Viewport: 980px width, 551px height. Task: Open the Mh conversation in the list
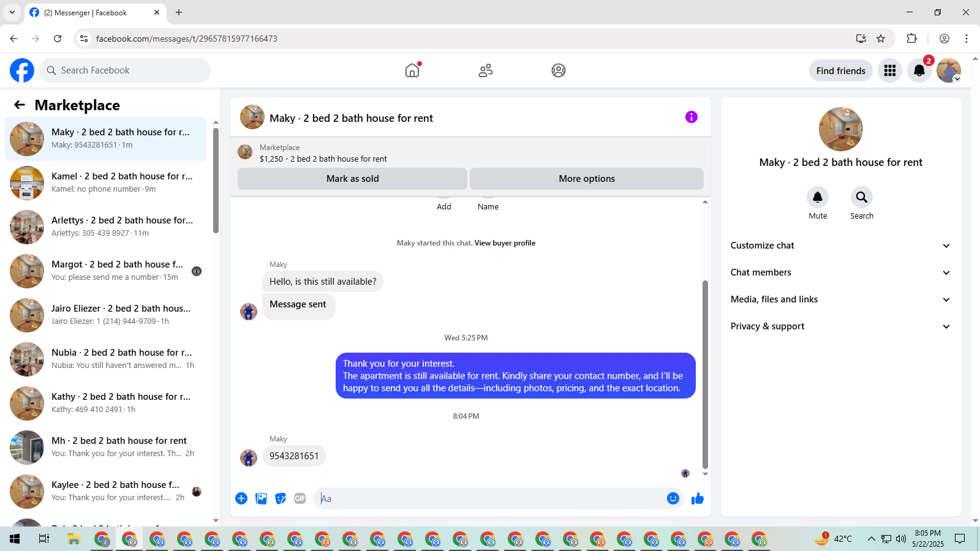click(x=105, y=448)
